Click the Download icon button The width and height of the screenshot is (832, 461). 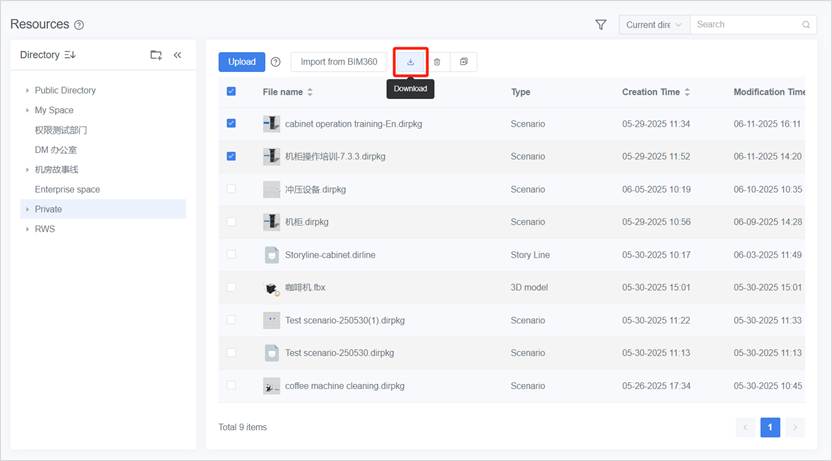(x=410, y=62)
